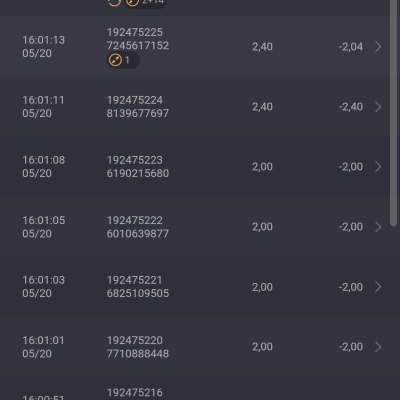Click ticket ID 6010639877
The height and width of the screenshot is (400, 400).
pos(138,233)
